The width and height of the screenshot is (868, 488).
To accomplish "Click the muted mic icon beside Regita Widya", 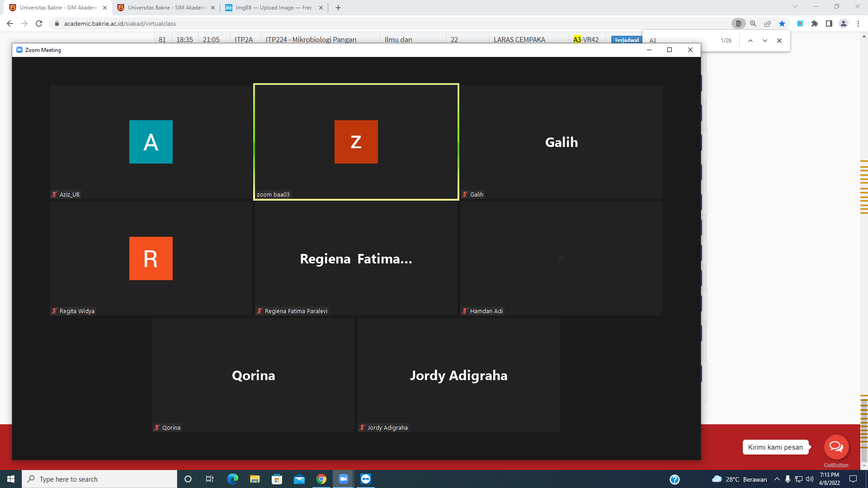I will 54,311.
